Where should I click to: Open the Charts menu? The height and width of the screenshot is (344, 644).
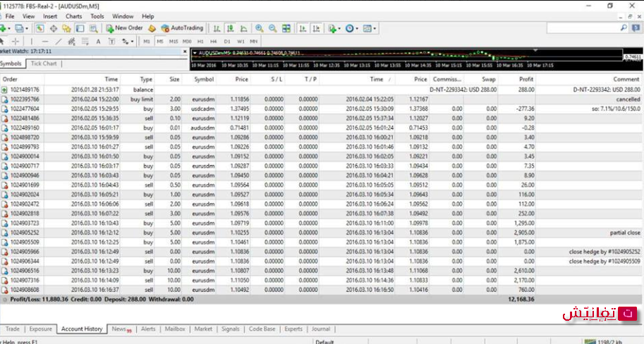pyautogui.click(x=73, y=16)
